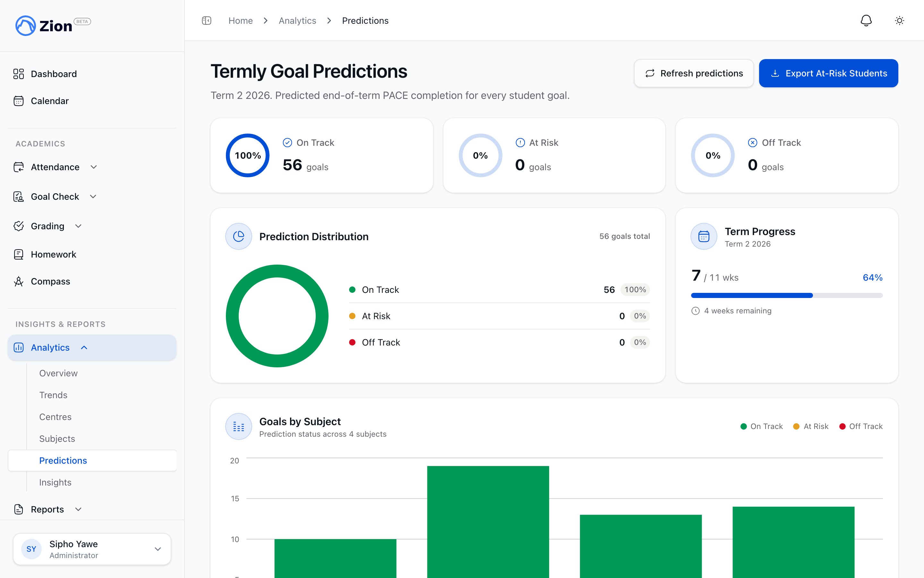Select Subjects under Analytics
This screenshot has height=578, width=924.
57,438
